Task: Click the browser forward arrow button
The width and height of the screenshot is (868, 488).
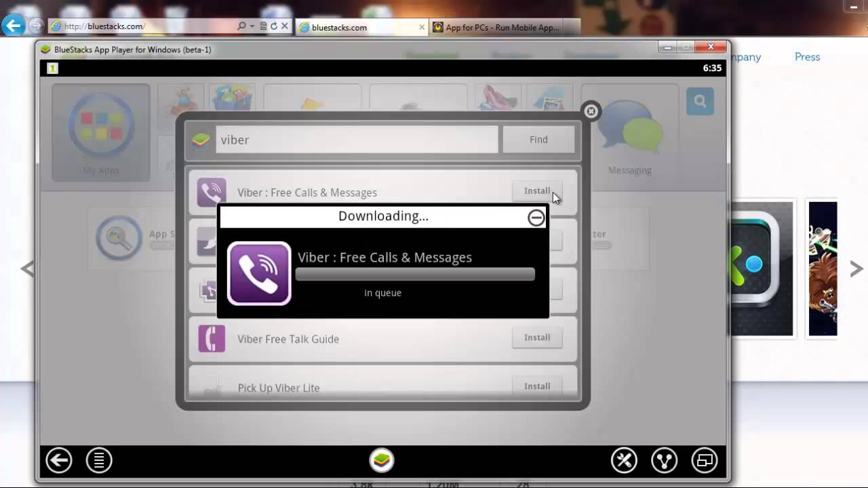Action: pyautogui.click(x=36, y=26)
